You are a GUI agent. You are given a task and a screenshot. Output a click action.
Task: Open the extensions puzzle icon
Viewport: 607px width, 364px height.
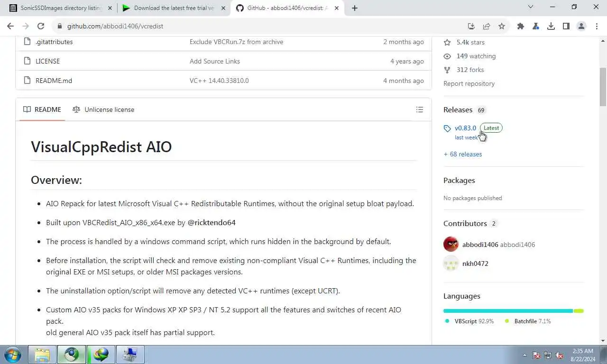521,26
